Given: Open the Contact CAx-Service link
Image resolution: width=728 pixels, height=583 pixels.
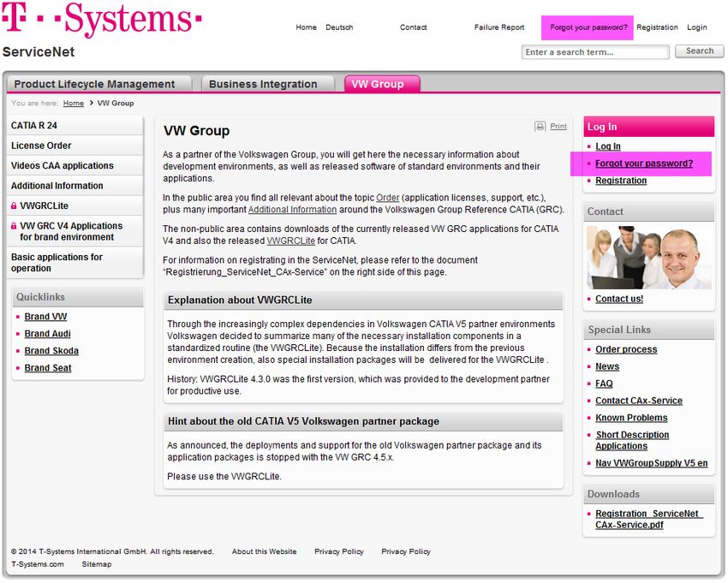Looking at the screenshot, I should (x=639, y=401).
